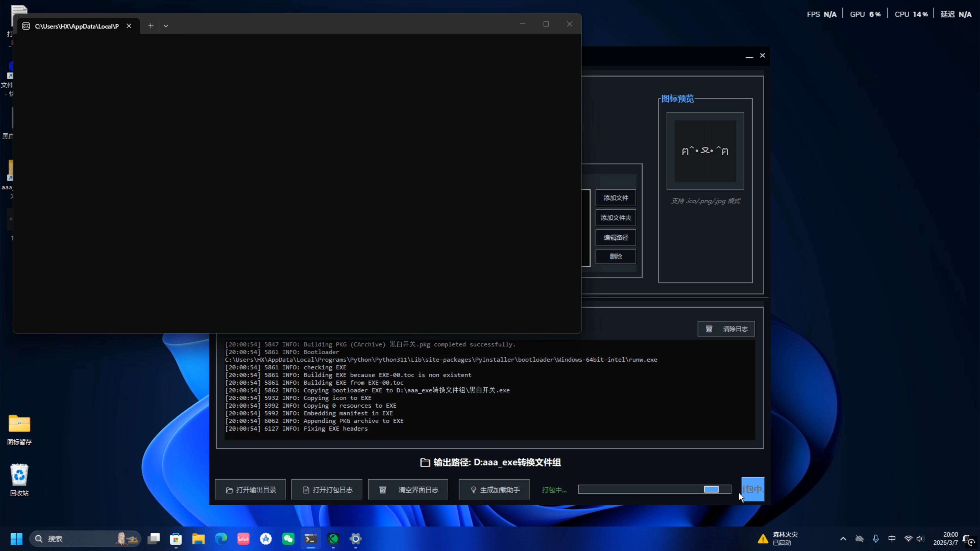
Task: Click the 添加文件 button
Action: [x=616, y=198]
